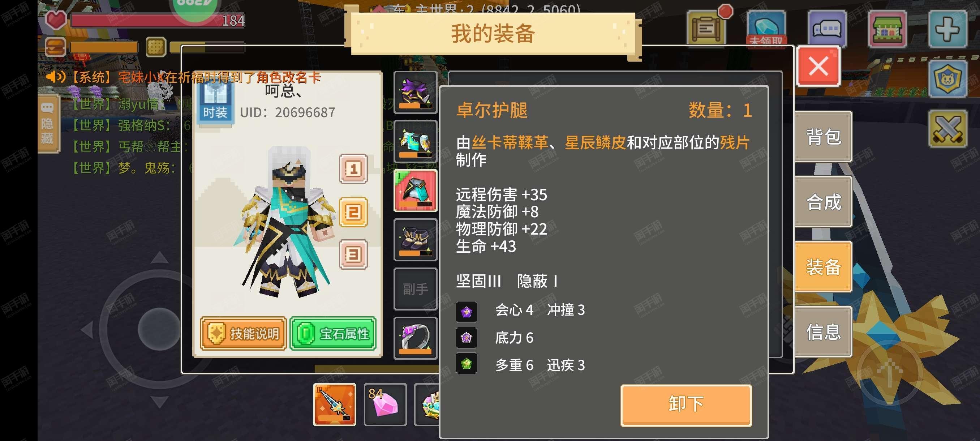Switch to equipment preset 2
The image size is (980, 441).
[353, 212]
